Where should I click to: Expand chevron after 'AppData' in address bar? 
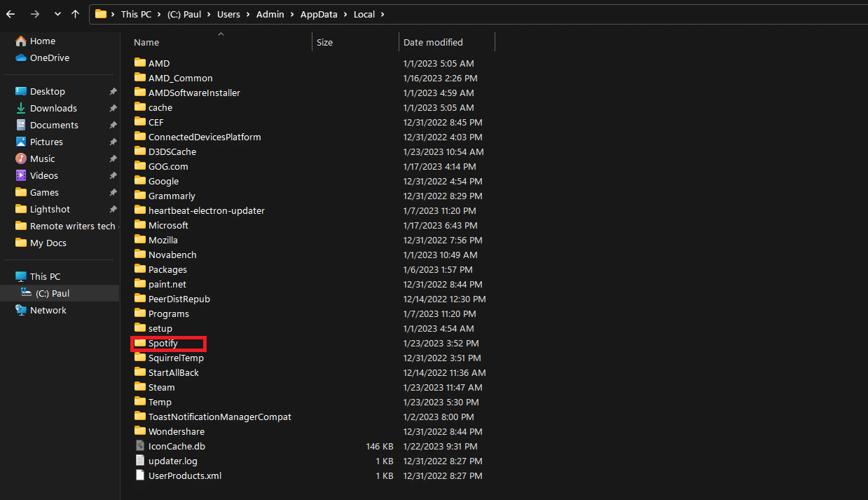click(x=345, y=14)
